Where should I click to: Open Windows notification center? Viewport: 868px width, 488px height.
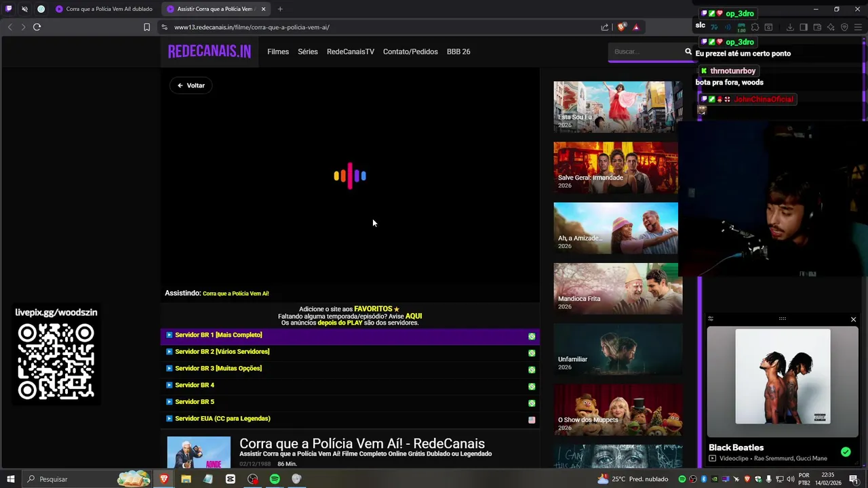pyautogui.click(x=854, y=479)
